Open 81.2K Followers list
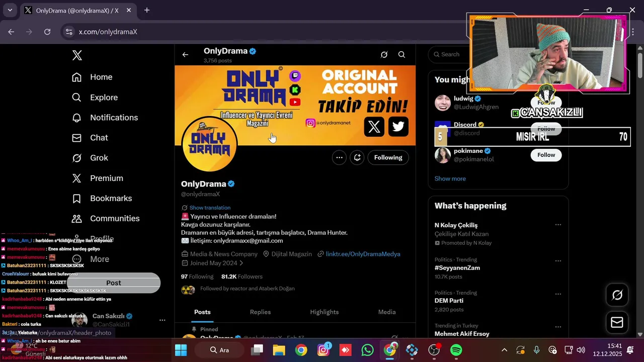Image resolution: width=644 pixels, height=362 pixels. tap(242, 277)
